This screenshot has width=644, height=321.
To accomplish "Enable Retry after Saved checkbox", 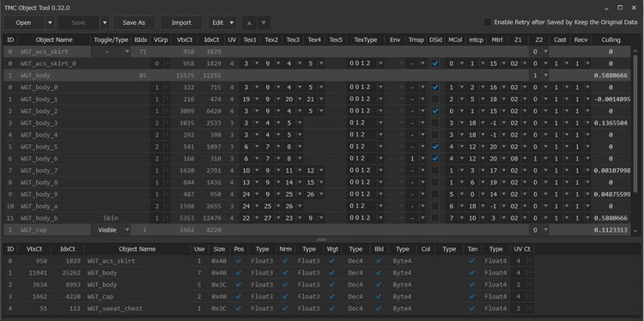I will click(488, 22).
